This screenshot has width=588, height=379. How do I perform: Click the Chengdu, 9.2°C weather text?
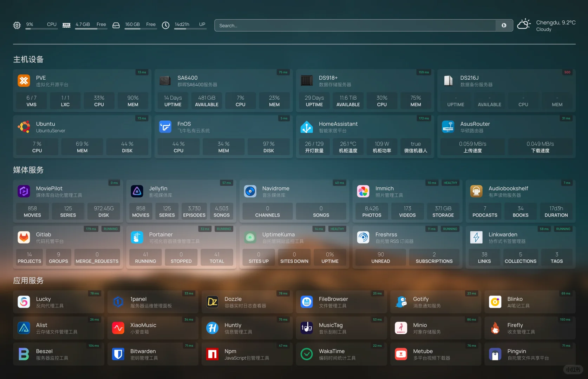point(556,22)
